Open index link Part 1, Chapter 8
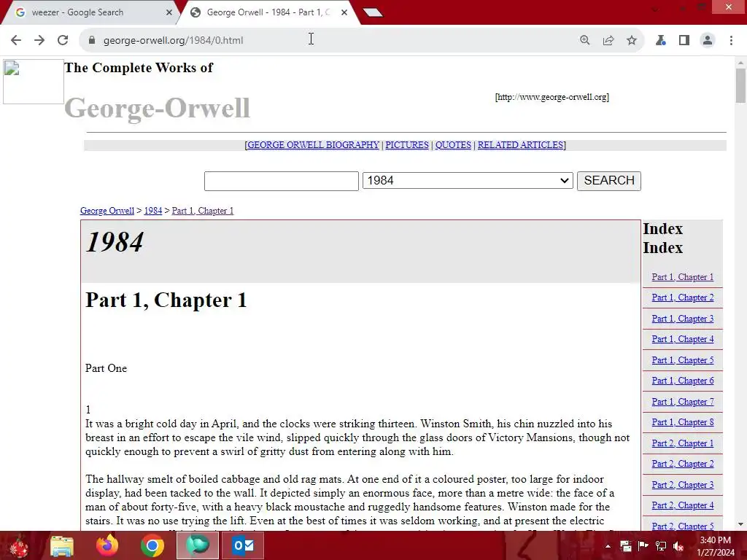 pyautogui.click(x=683, y=422)
